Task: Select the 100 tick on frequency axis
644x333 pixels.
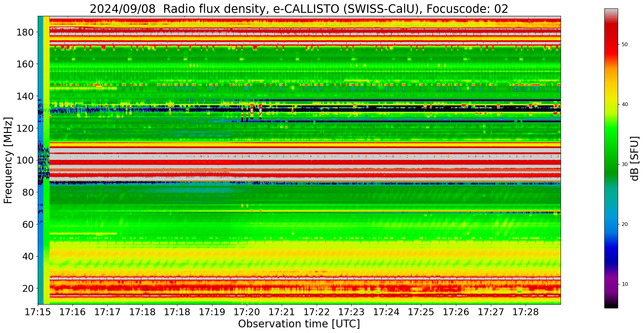Action: pyautogui.click(x=26, y=160)
